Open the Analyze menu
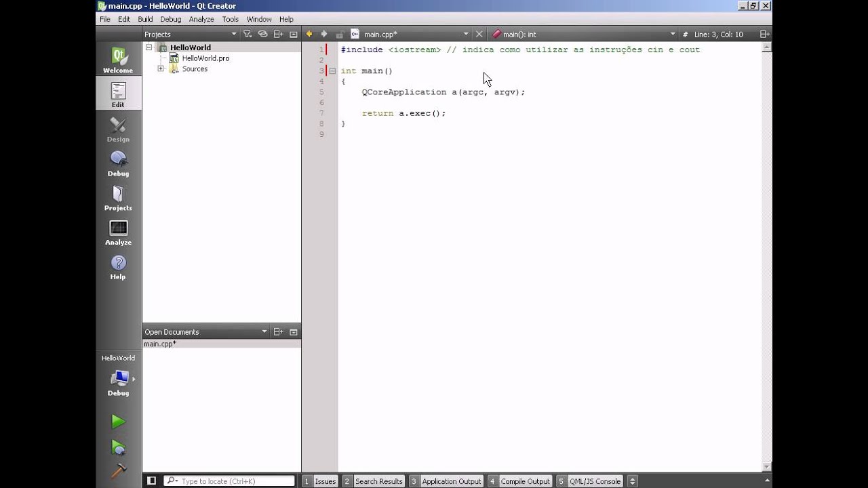Screen dimensions: 868x488 coord(201,20)
